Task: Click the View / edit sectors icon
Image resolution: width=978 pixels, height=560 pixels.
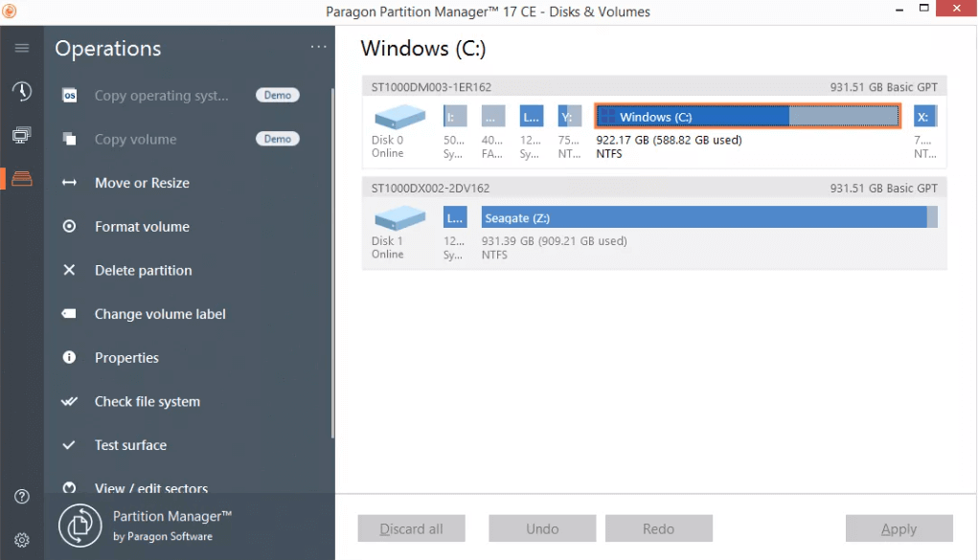Action: (69, 487)
